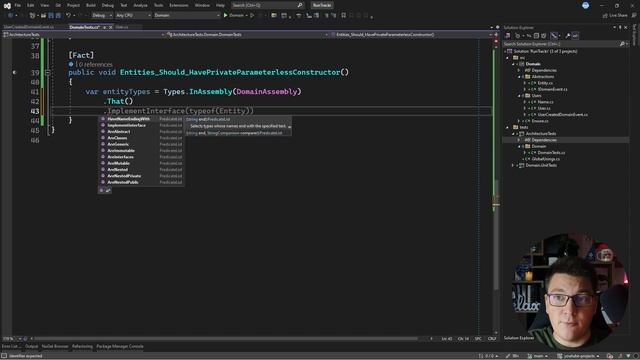Image resolution: width=640 pixels, height=360 pixels.
Task: Open the Window menu
Action: tap(202, 5)
